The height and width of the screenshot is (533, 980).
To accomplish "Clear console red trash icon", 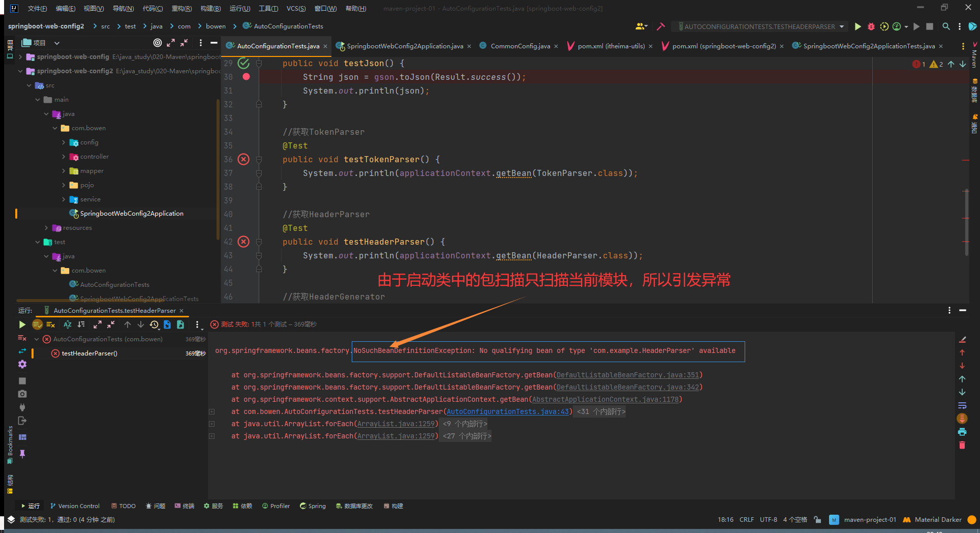I will pos(962,445).
